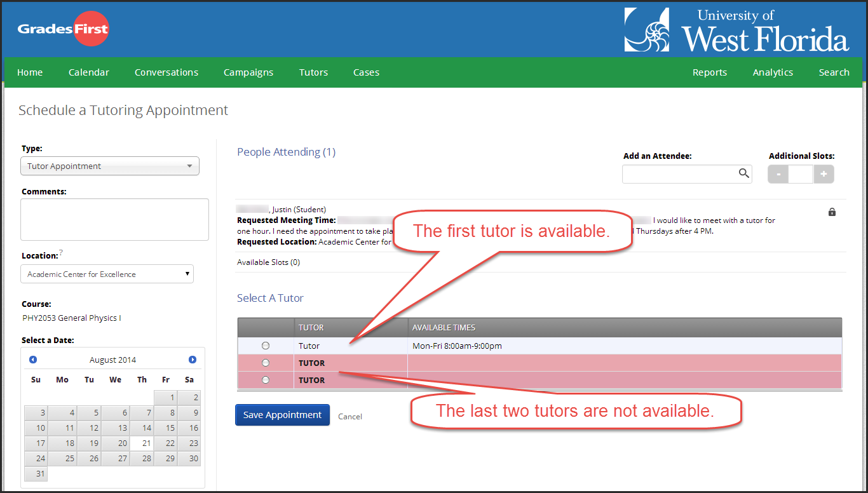Click 'PHY2053 General Physics I' course text

[x=71, y=318]
